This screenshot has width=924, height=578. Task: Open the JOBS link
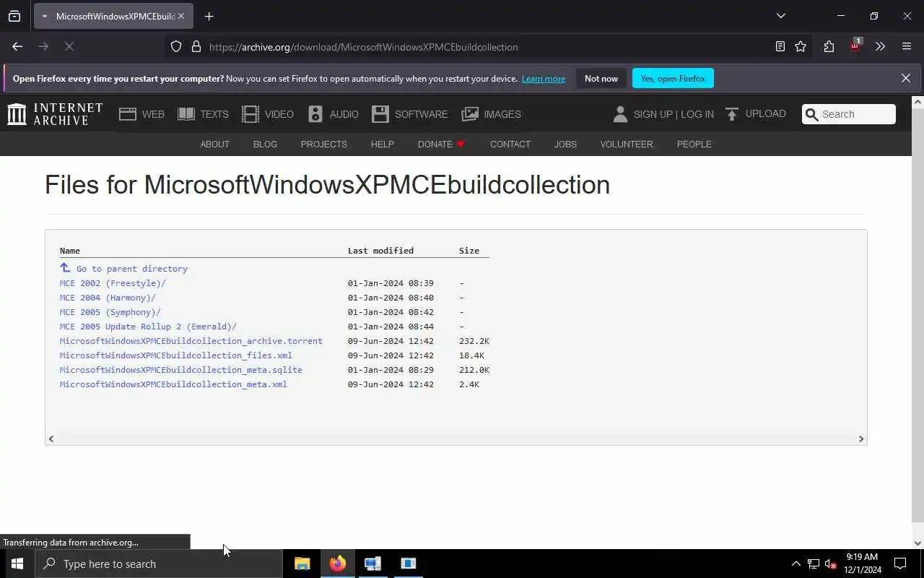point(565,144)
